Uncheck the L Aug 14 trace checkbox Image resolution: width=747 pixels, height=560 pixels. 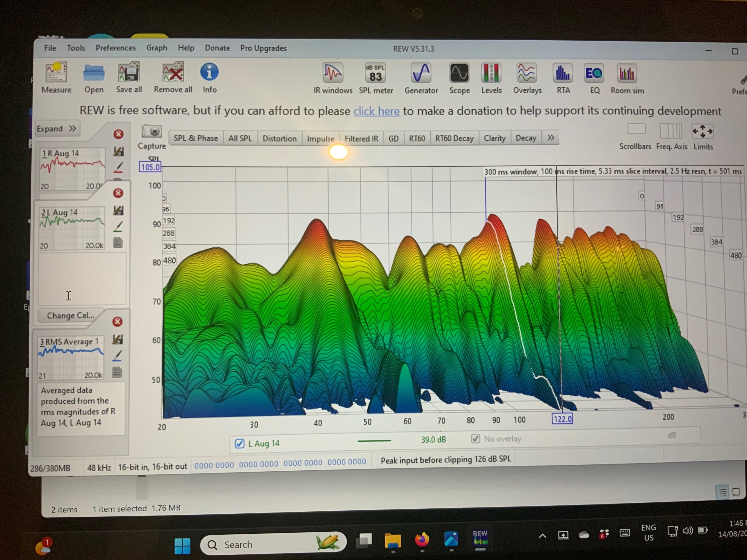point(239,443)
